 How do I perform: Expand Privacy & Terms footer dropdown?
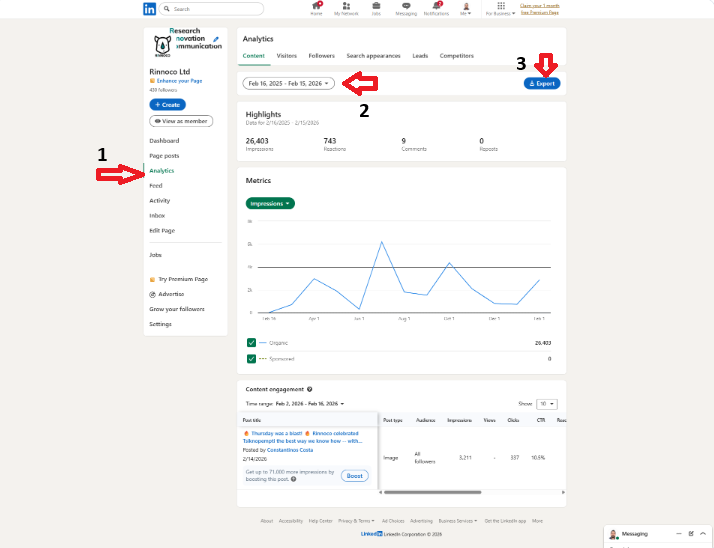pyautogui.click(x=356, y=521)
